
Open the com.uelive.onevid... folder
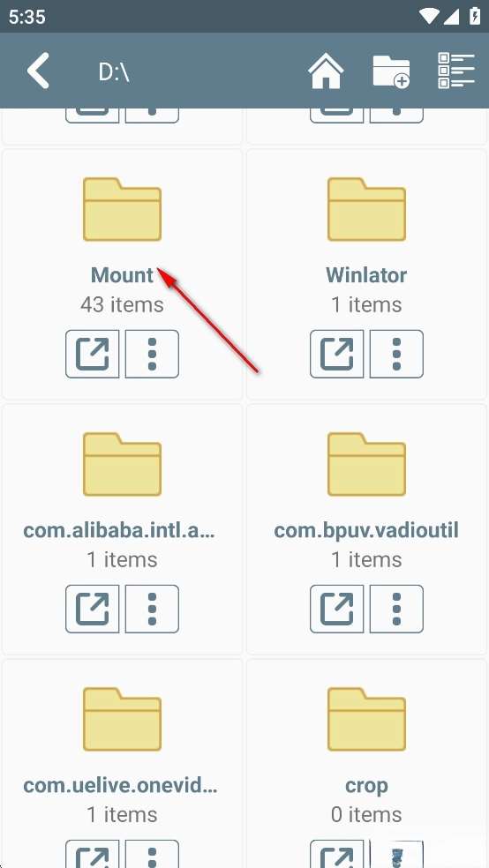click(122, 719)
